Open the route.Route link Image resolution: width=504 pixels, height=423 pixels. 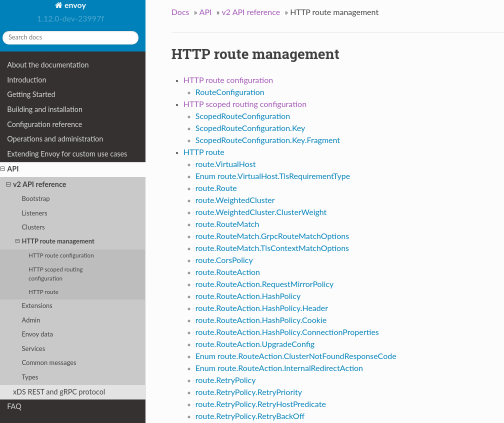coord(216,188)
